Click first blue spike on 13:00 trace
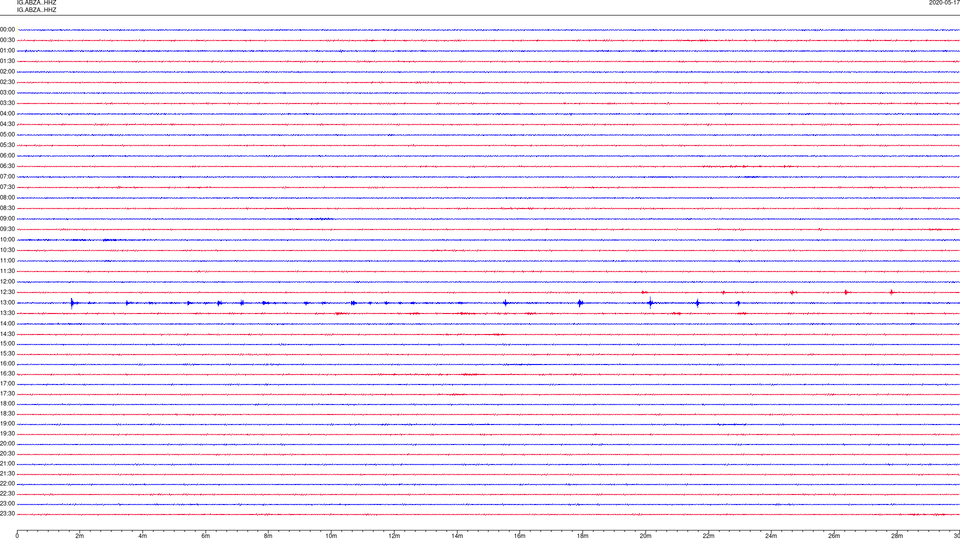 tap(72, 303)
